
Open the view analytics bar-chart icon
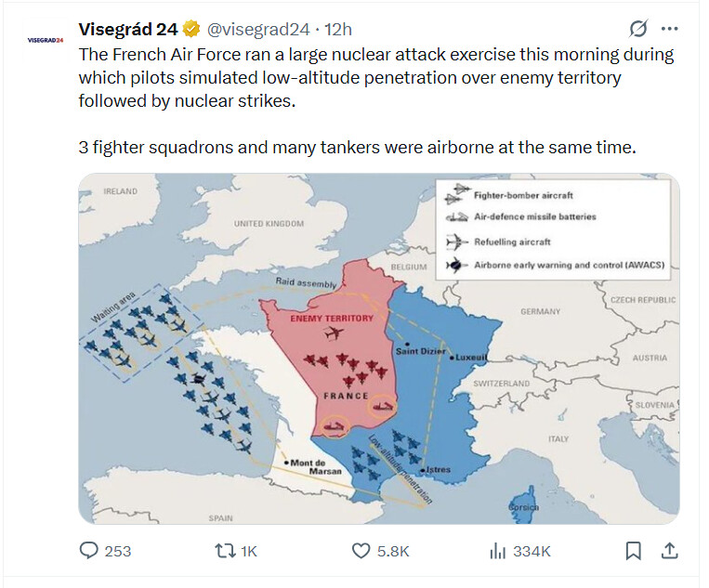pos(497,551)
